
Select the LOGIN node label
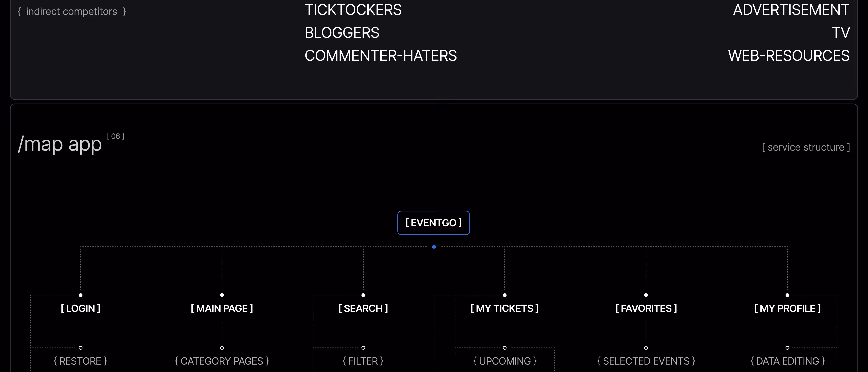[81, 308]
